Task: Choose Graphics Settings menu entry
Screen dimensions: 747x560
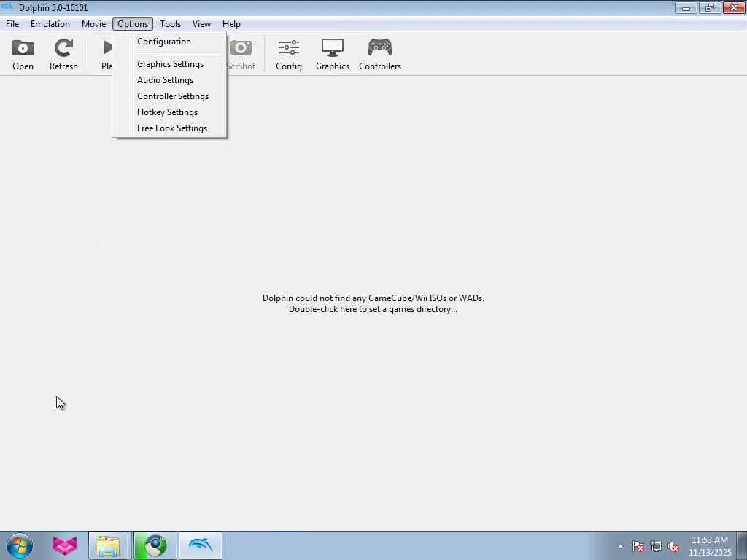Action: point(169,64)
